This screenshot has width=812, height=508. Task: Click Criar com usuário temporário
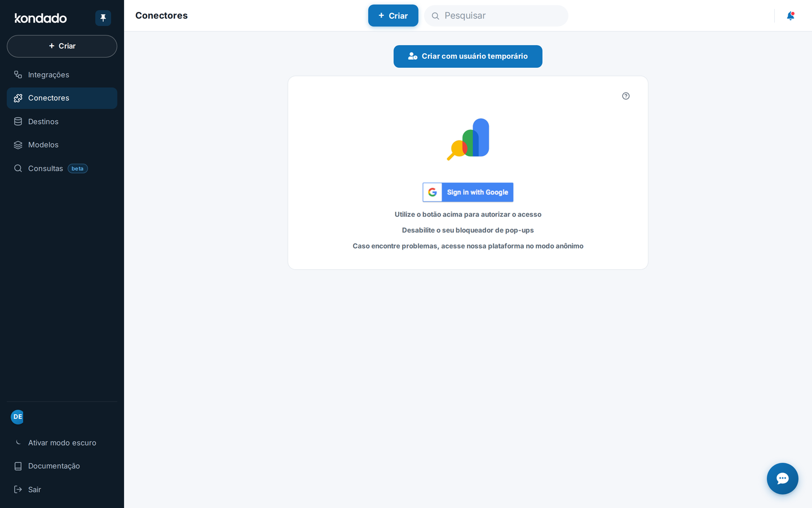coord(468,56)
